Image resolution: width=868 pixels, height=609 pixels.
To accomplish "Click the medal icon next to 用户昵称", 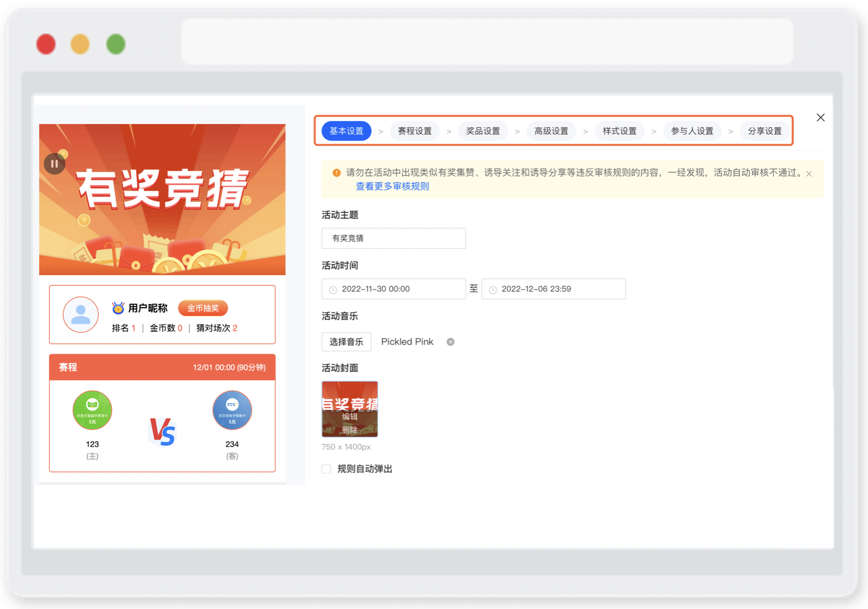I will [118, 308].
